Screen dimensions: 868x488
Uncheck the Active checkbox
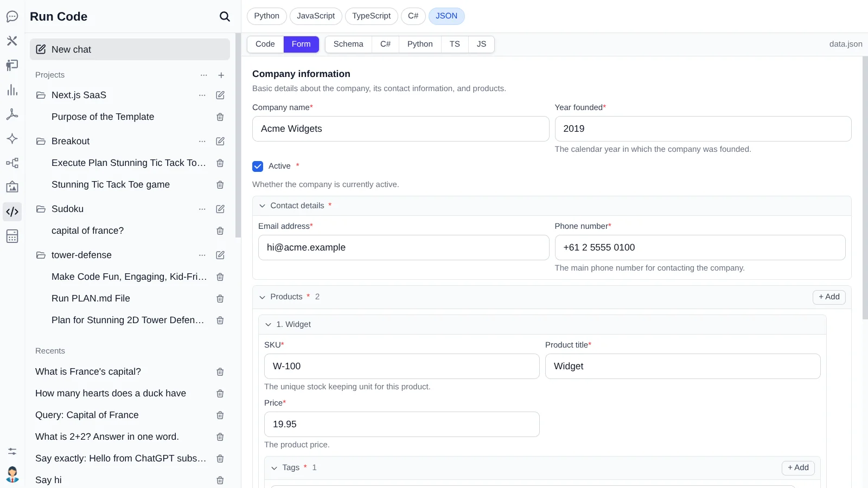click(258, 166)
